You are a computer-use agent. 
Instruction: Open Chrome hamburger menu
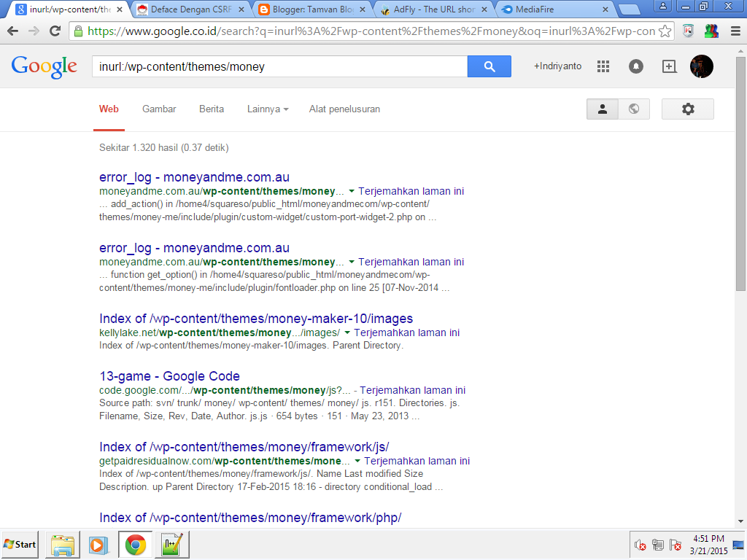pyautogui.click(x=735, y=31)
